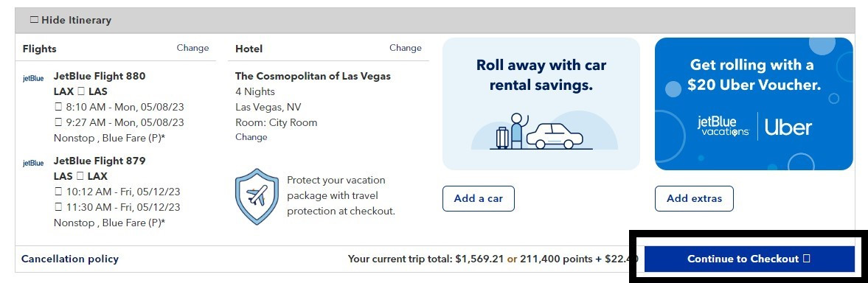The height and width of the screenshot is (283, 868).
Task: Click the Add extras button
Action: (x=694, y=198)
